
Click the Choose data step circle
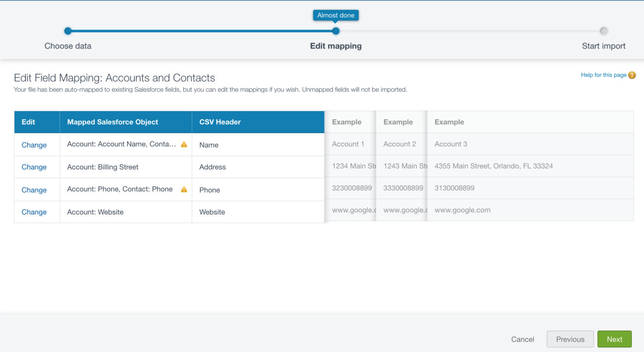[68, 31]
